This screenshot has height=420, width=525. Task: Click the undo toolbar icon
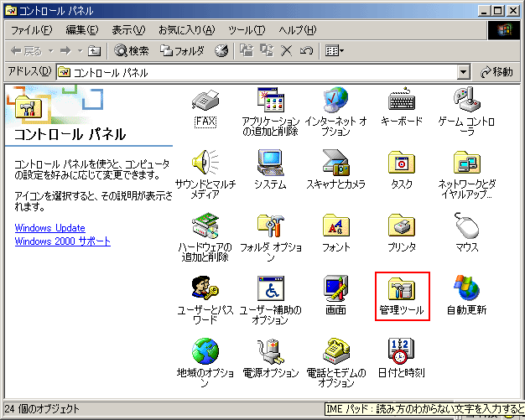pos(306,51)
